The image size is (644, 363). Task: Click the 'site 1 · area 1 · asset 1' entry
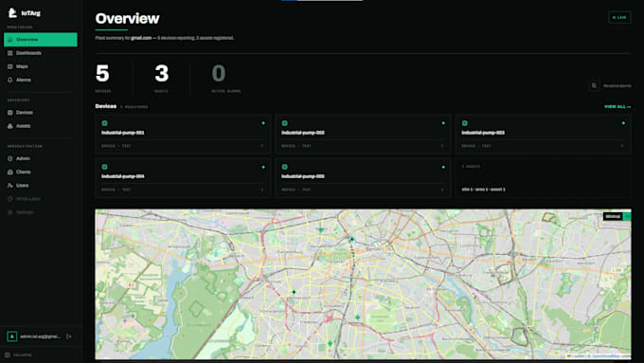(483, 190)
